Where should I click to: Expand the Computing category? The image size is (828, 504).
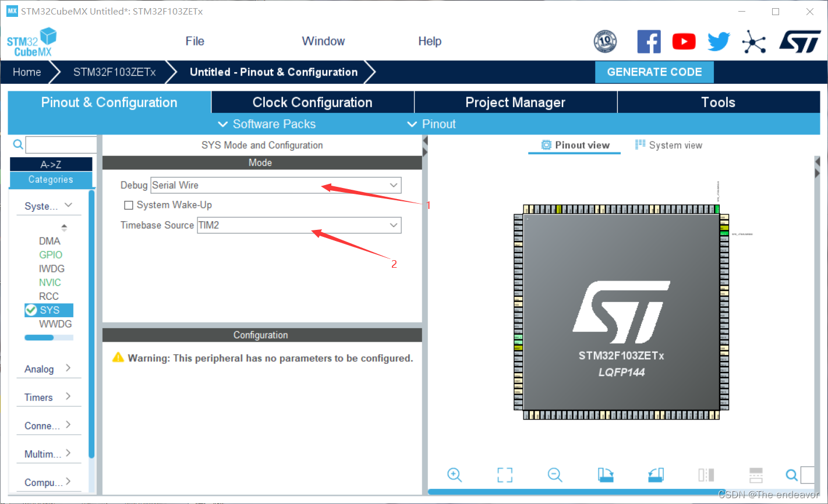point(49,482)
